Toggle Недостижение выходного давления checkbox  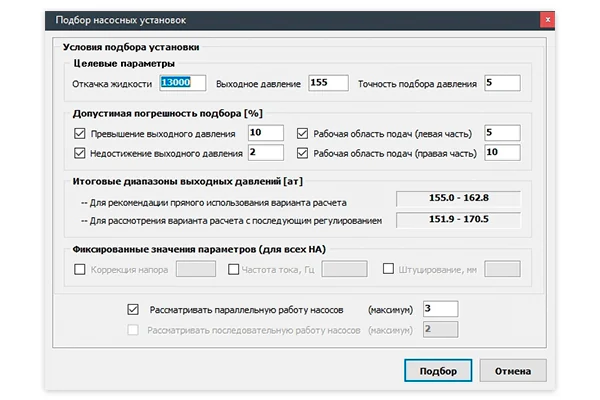click(80, 153)
